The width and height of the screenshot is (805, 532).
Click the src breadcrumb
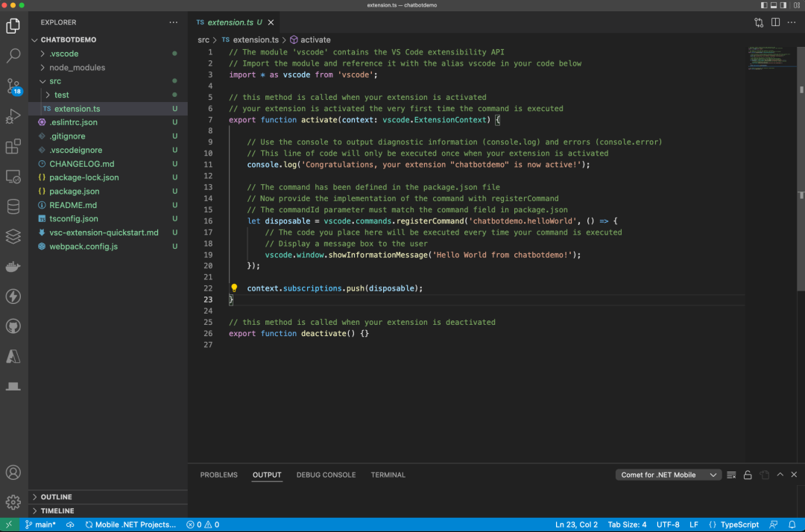(x=203, y=39)
